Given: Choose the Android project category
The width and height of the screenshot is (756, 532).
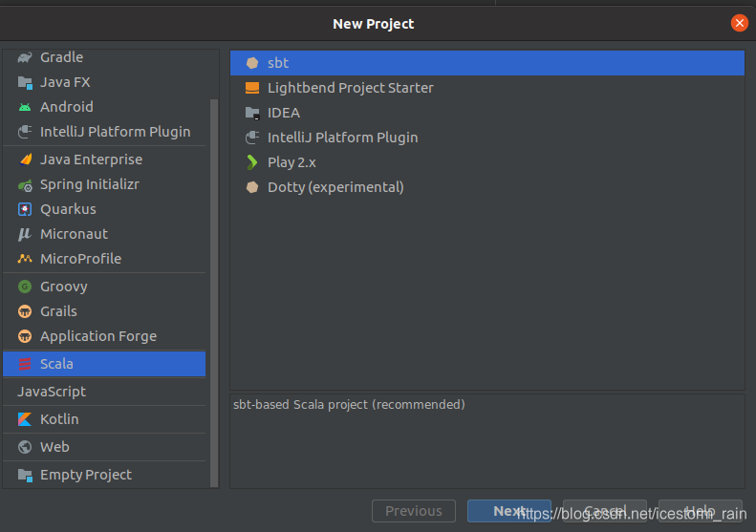Looking at the screenshot, I should (104, 107).
